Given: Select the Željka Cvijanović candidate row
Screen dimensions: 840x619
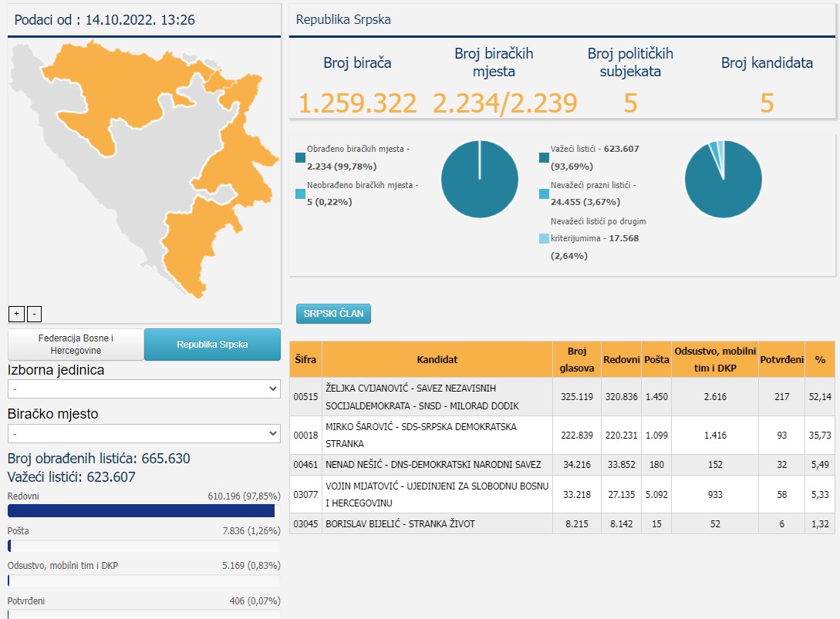Looking at the screenshot, I should pos(562,397).
